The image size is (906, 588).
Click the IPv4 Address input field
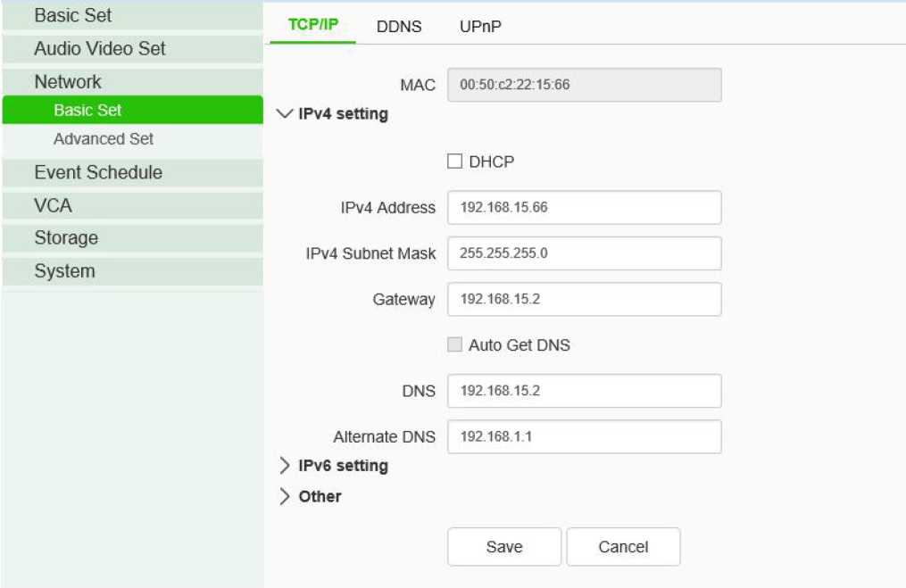pos(584,208)
